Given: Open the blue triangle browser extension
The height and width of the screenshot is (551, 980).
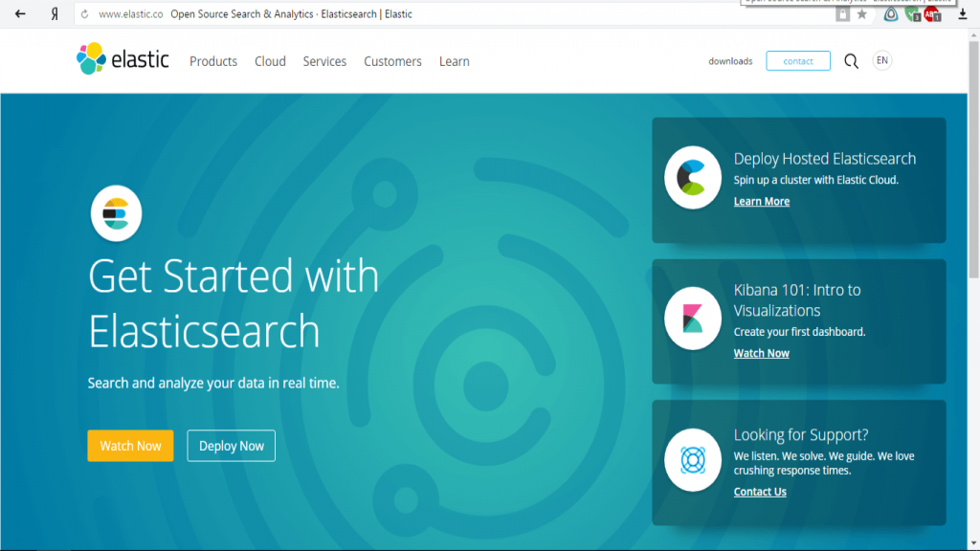Looking at the screenshot, I should (x=891, y=14).
